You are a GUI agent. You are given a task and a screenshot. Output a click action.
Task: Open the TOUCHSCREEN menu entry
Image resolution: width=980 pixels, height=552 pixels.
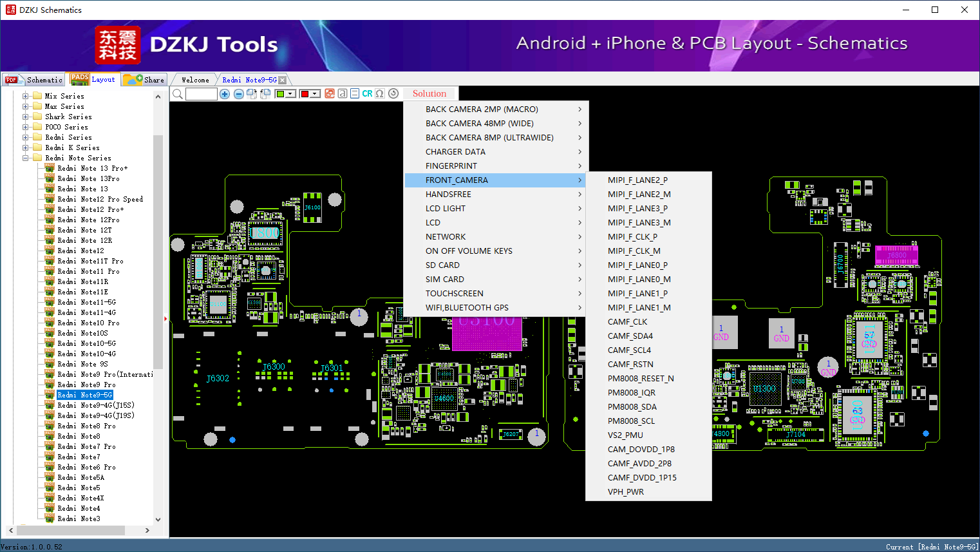tap(496, 294)
